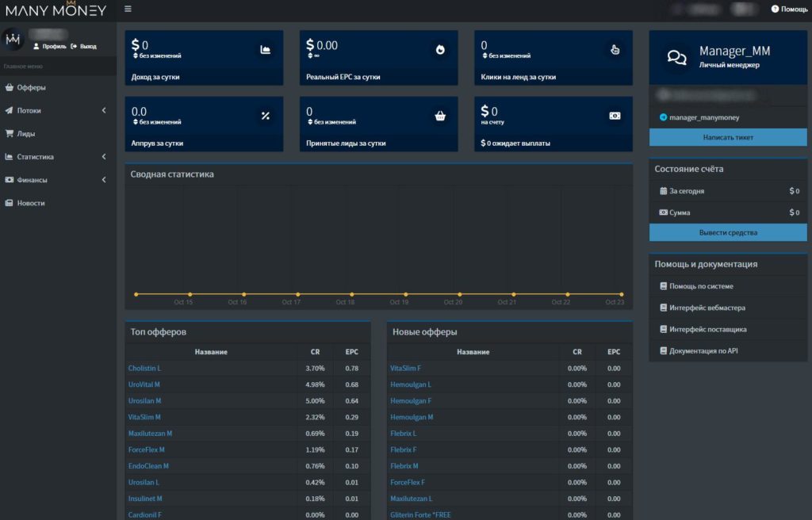Open the Cholistin L offer link
The height and width of the screenshot is (520, 812).
click(144, 369)
